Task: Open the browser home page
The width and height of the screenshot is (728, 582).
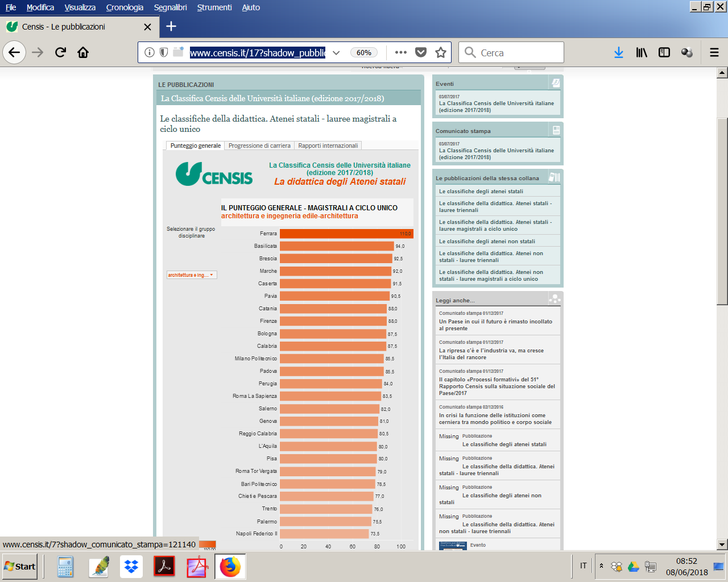Action: 83,52
